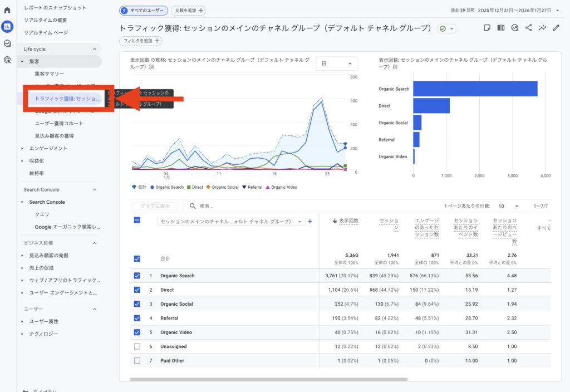Toggle the compare columns icon
This screenshot has height=392, width=570.
click(x=501, y=27)
